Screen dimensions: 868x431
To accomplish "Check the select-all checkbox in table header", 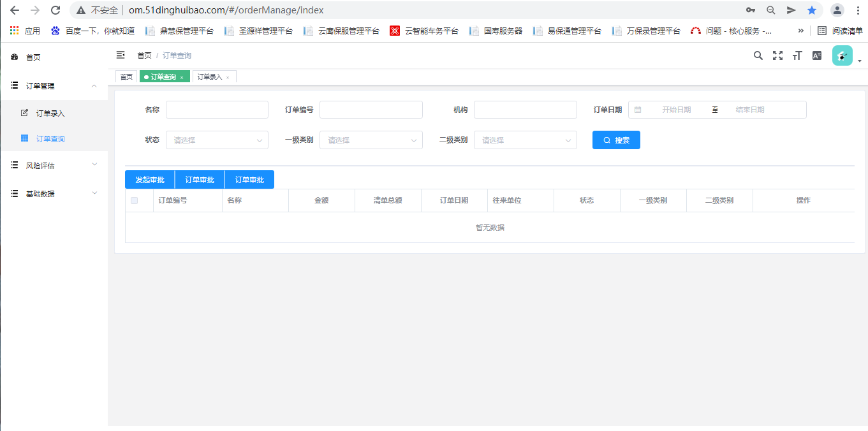I will click(x=134, y=201).
